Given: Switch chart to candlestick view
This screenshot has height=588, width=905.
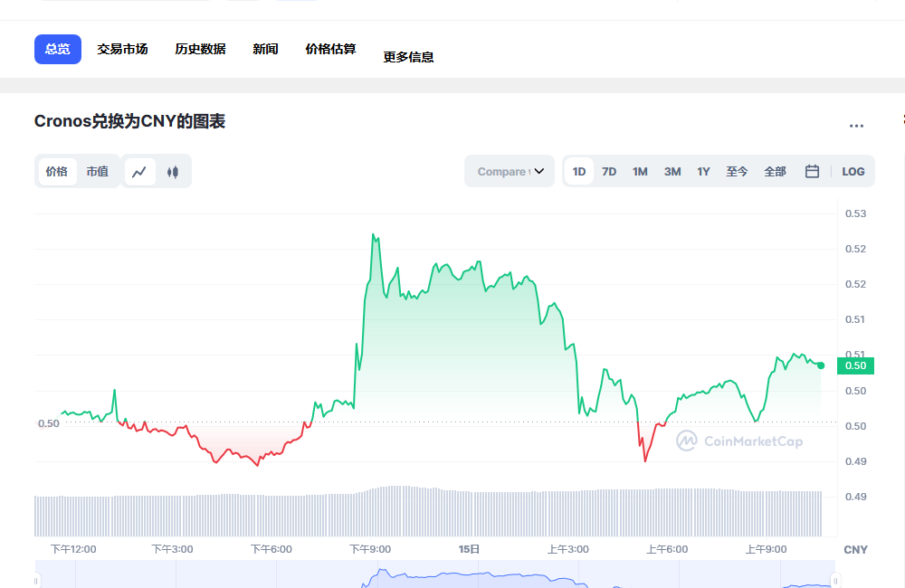Looking at the screenshot, I should (x=172, y=171).
